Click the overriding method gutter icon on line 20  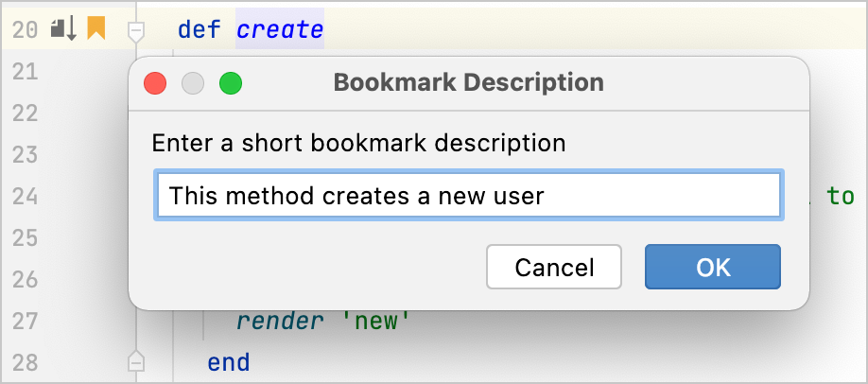(63, 28)
